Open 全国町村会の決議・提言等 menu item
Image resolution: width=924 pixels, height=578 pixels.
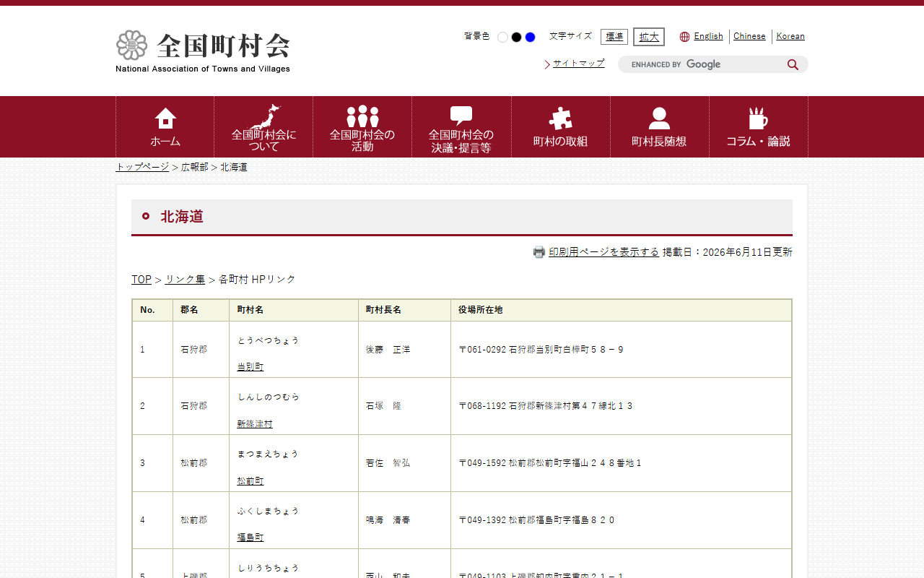point(461,127)
